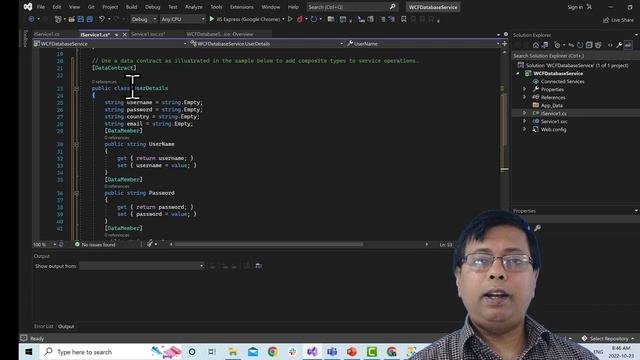Switch to Service1.svc.cs* tab
640x360 pixels.
point(148,34)
